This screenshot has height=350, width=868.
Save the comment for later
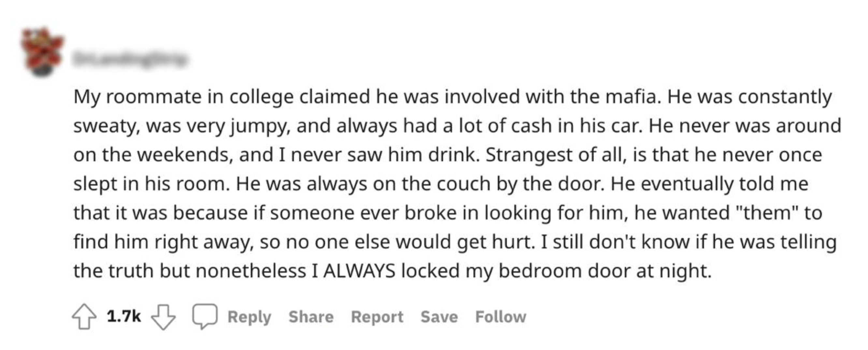tap(439, 317)
